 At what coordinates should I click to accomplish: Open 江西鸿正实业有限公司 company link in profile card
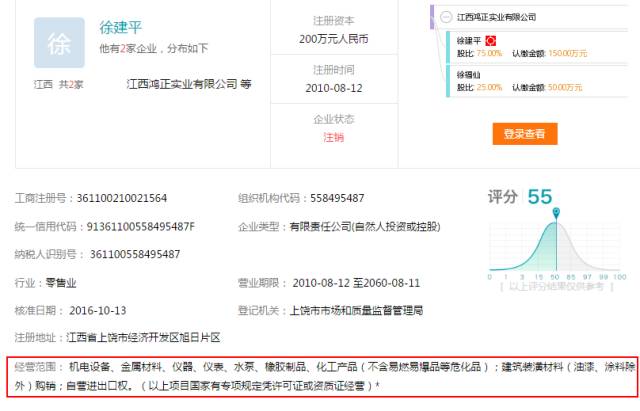pyautogui.click(x=182, y=84)
